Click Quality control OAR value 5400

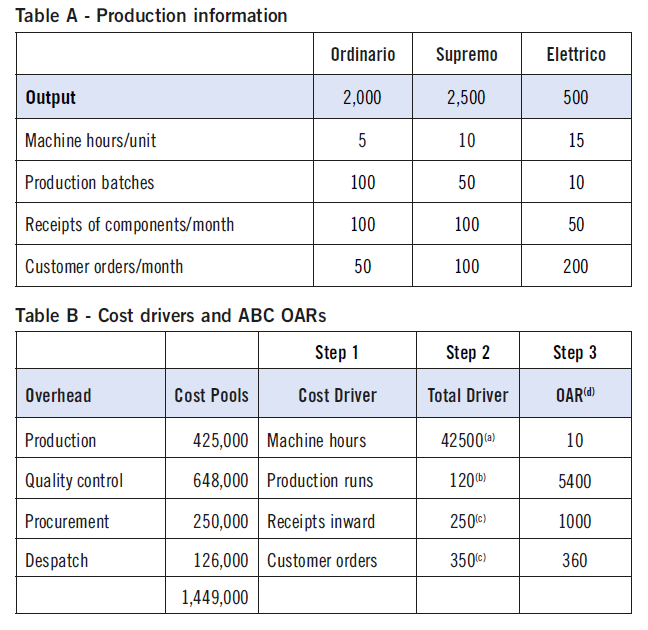[x=575, y=482]
